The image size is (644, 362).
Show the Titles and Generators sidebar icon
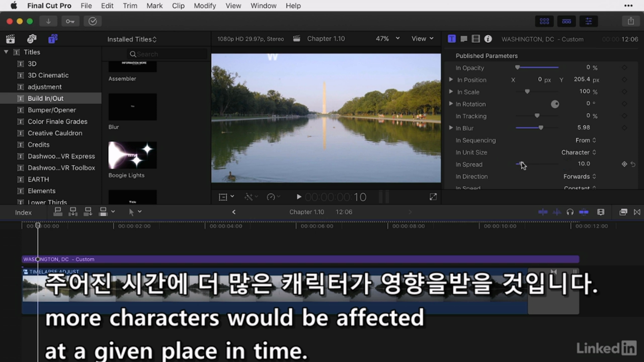pyautogui.click(x=53, y=39)
